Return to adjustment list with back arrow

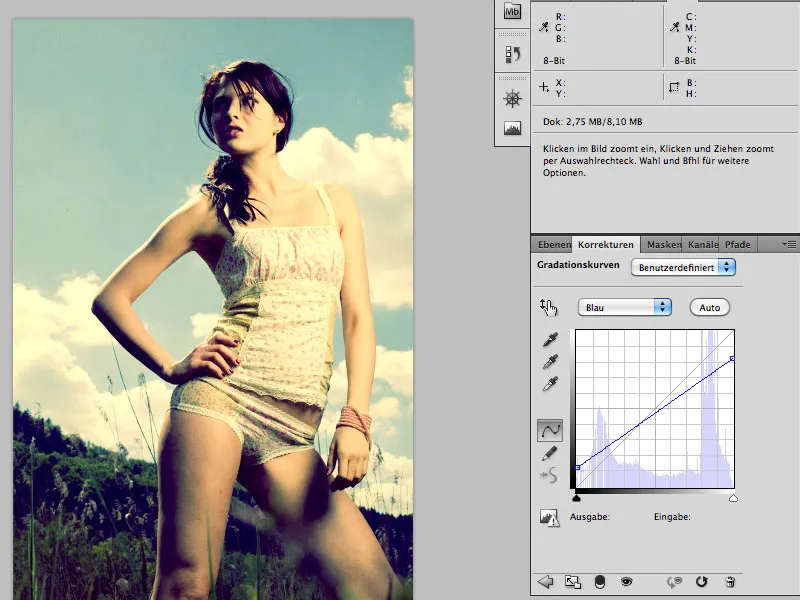point(546,581)
